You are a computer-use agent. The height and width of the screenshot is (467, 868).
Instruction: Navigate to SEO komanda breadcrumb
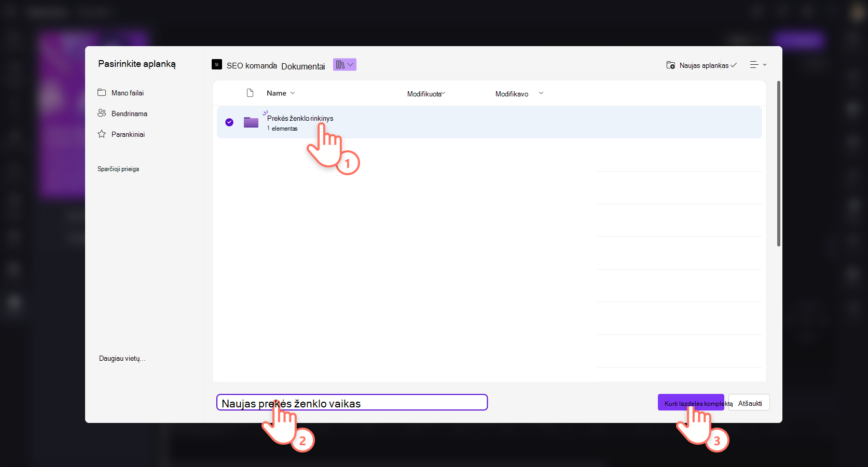click(252, 66)
